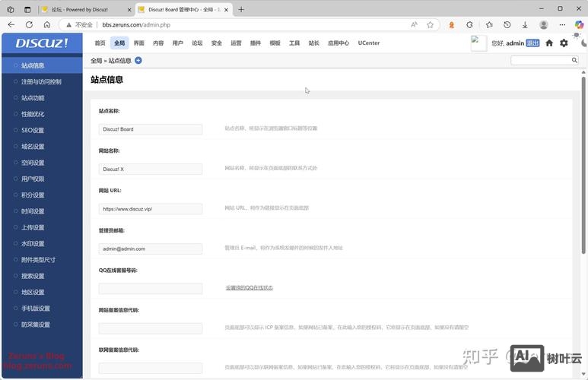Click the 站点名称 input field
The image size is (588, 380).
pyautogui.click(x=151, y=129)
